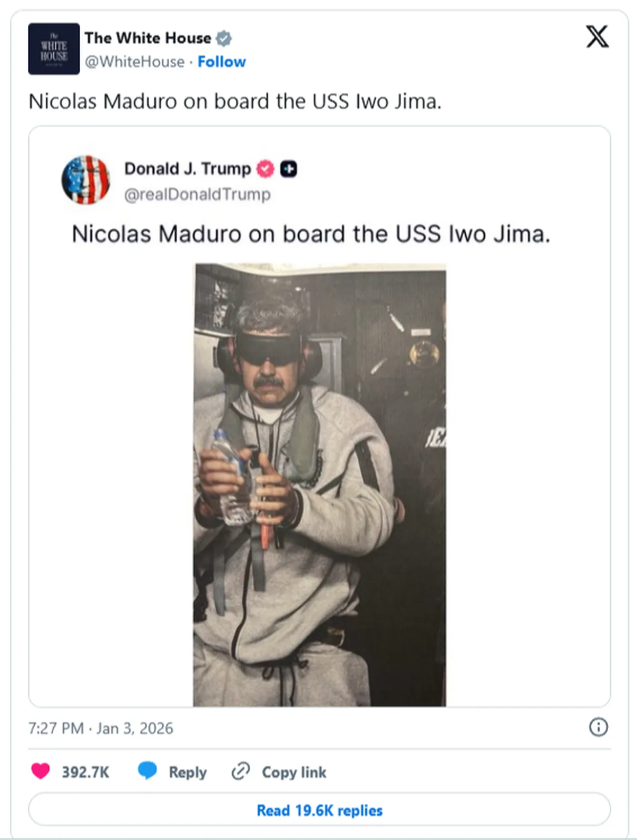Open the embedded photo in the quoted post
This screenshot has height=840, width=637.
click(x=319, y=485)
